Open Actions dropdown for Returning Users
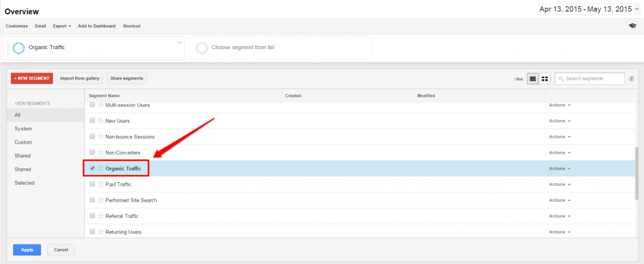644x264 pixels. (560, 231)
